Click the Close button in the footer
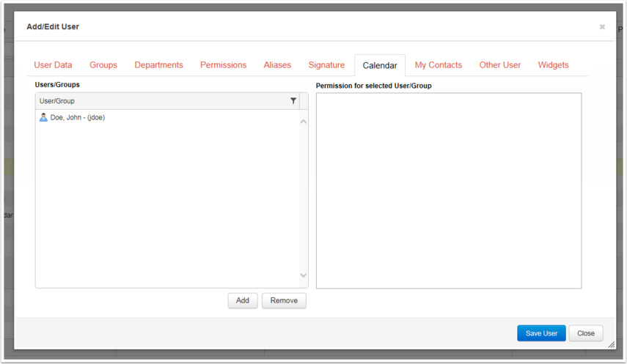 pyautogui.click(x=586, y=333)
